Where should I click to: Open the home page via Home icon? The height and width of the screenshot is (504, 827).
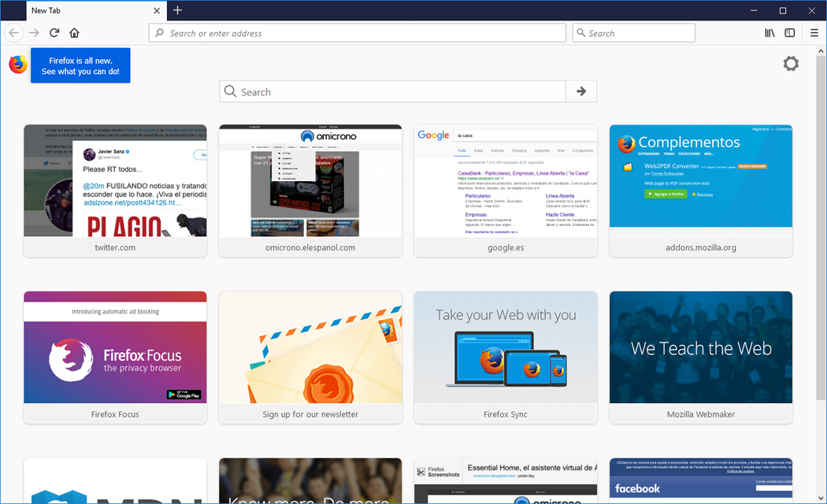point(74,32)
